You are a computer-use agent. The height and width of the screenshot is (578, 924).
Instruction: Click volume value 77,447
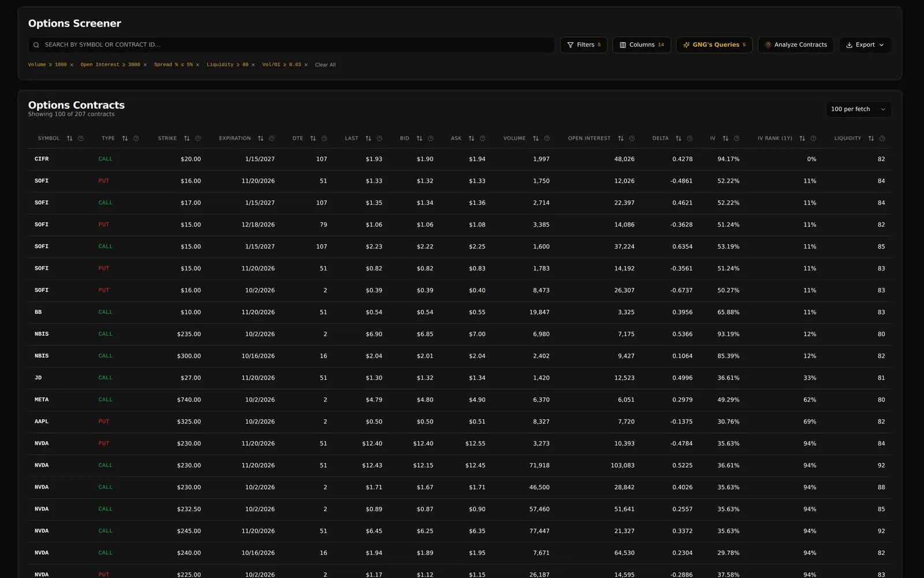point(539,531)
